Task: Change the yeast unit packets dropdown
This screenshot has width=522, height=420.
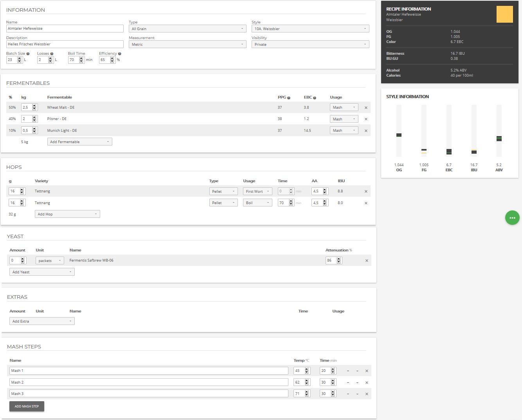Action: (x=50, y=261)
